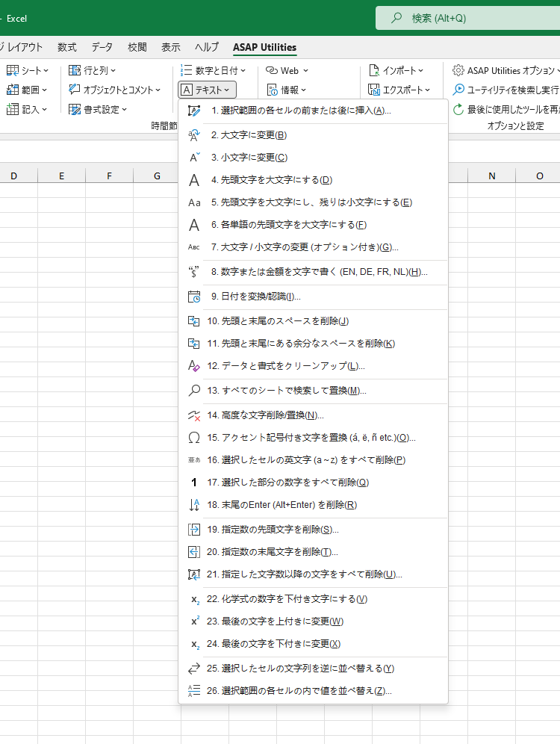
Task: Switch to the 数式 ribbon tab
Action: point(67,47)
